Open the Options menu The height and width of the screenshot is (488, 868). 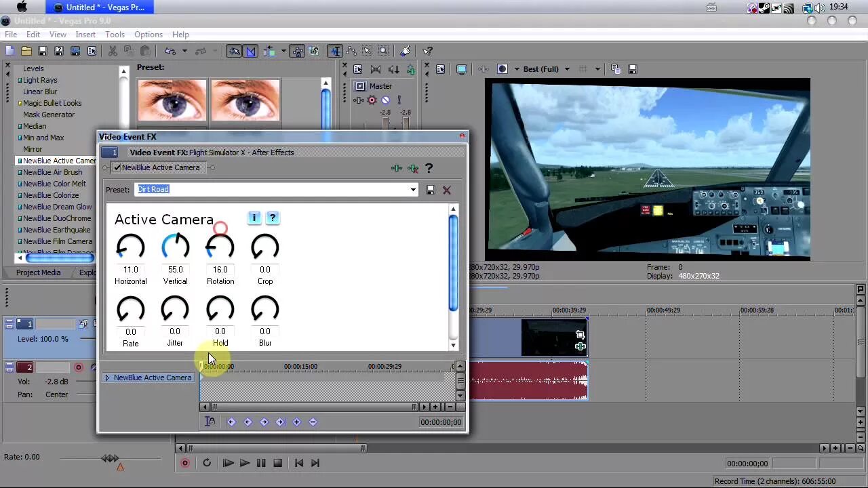[149, 35]
